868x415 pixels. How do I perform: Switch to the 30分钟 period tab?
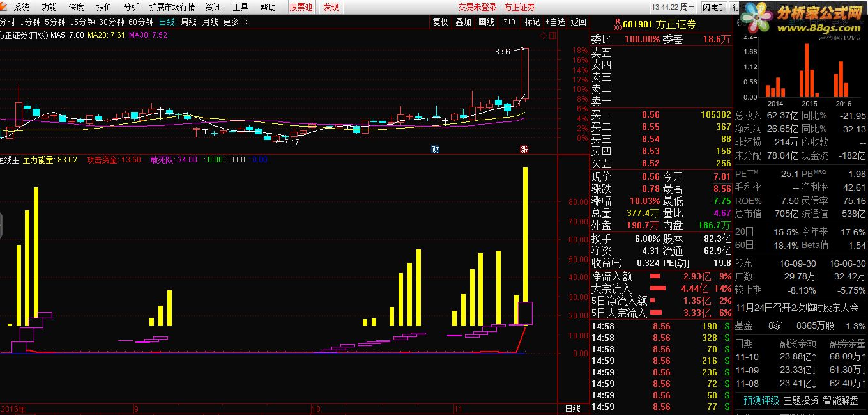point(112,22)
